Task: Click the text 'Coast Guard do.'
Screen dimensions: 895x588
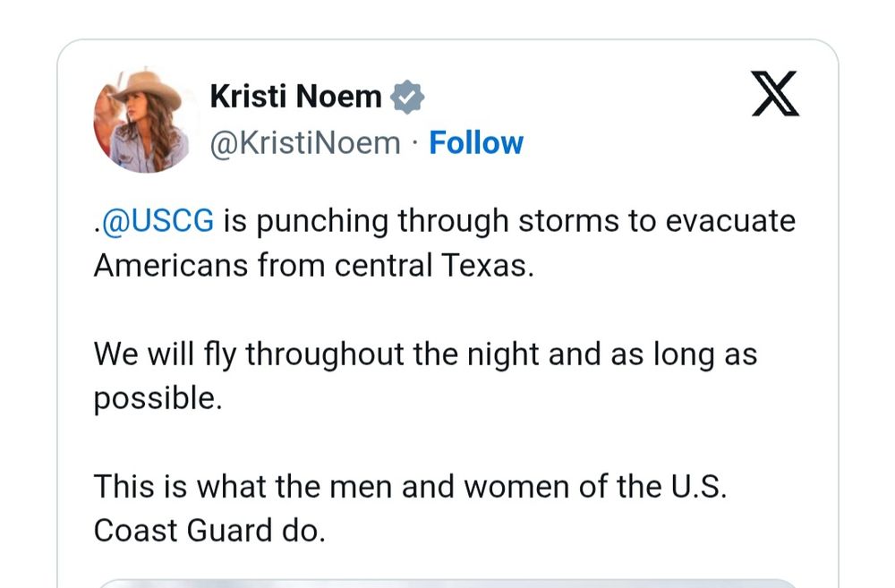Action: pyautogui.click(x=209, y=531)
